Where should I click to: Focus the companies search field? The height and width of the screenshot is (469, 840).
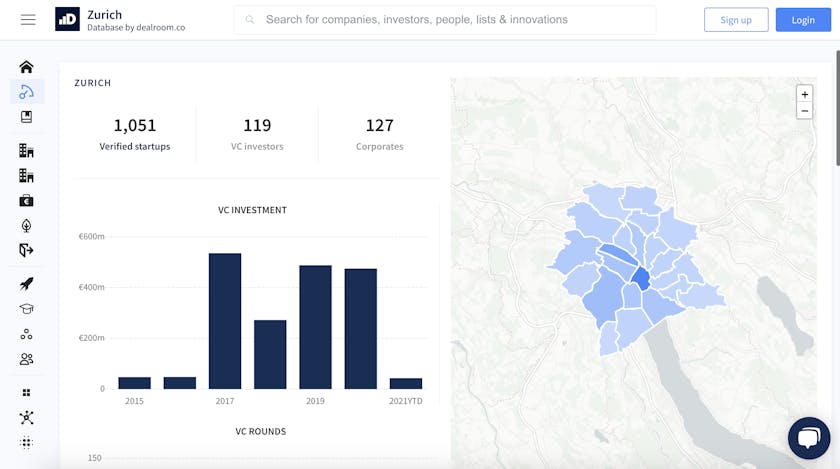coord(445,20)
